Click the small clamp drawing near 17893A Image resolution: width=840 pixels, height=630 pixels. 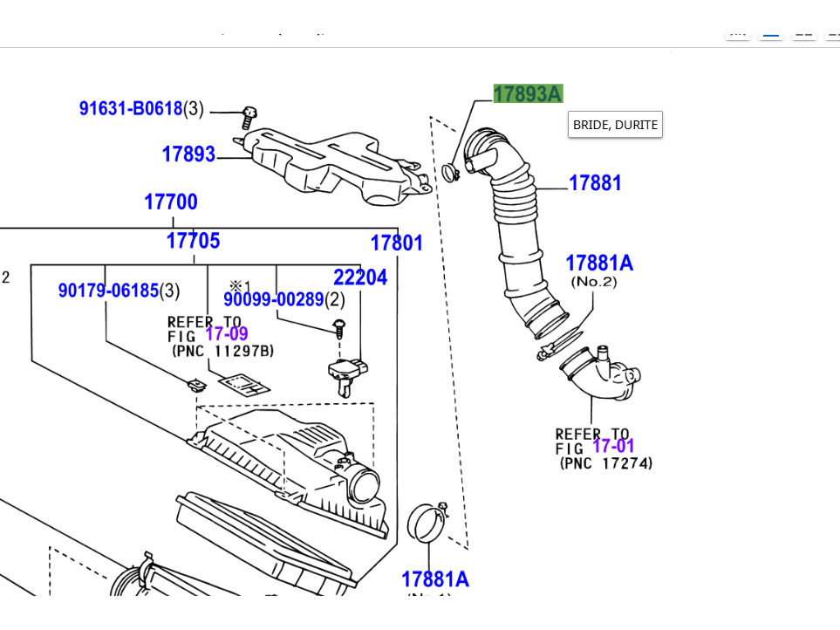[x=451, y=173]
